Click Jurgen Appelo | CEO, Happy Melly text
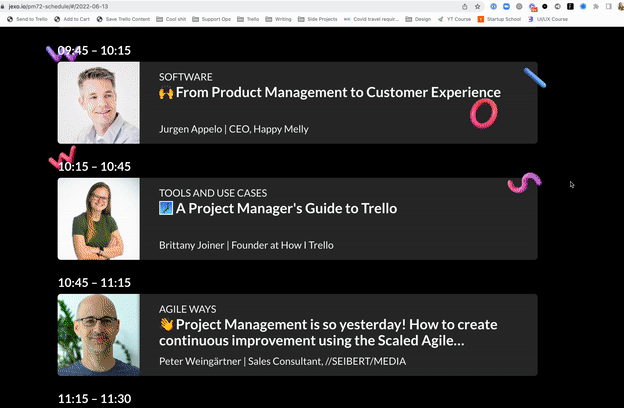 click(234, 129)
